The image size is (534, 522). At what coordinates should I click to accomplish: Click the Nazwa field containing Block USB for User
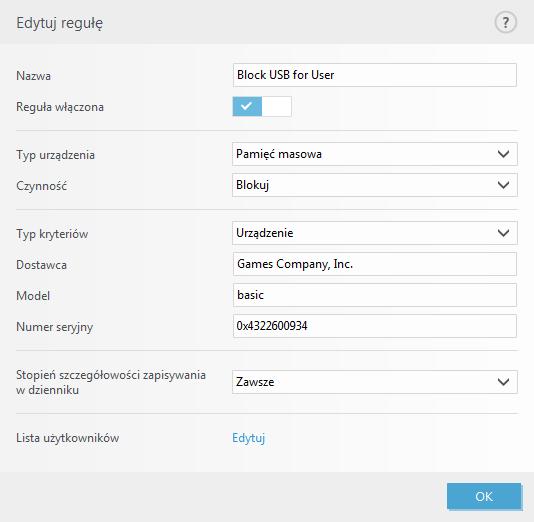point(375,75)
